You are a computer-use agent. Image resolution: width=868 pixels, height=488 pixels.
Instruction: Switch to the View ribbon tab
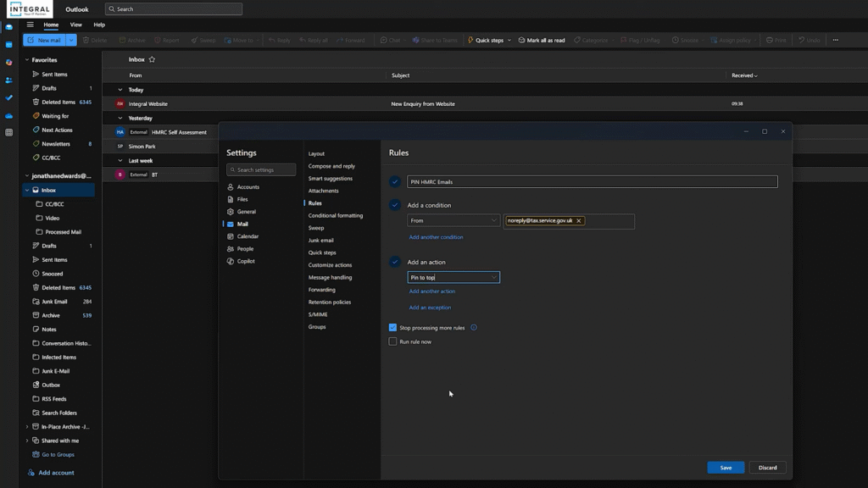(x=75, y=25)
